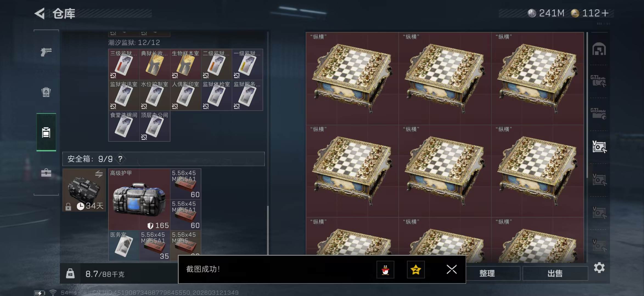The image size is (644, 296).
Task: Select the briefcase sidebar tab
Action: pos(46,173)
